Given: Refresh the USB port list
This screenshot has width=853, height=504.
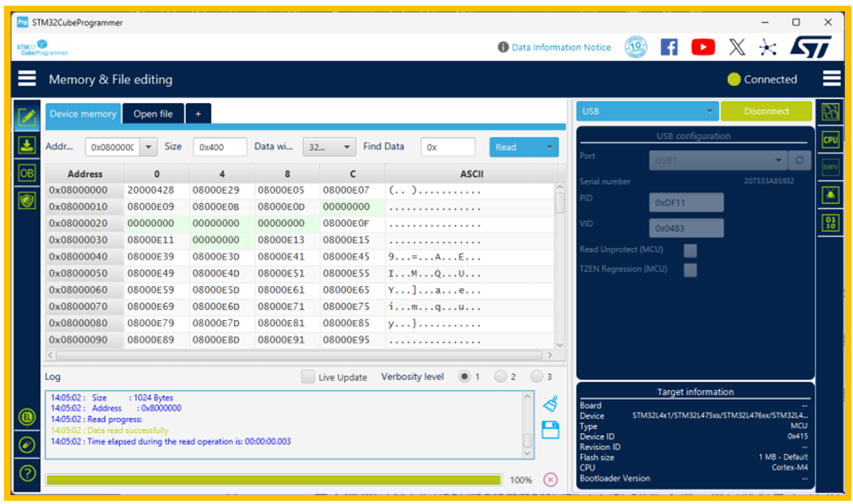Looking at the screenshot, I should (799, 160).
